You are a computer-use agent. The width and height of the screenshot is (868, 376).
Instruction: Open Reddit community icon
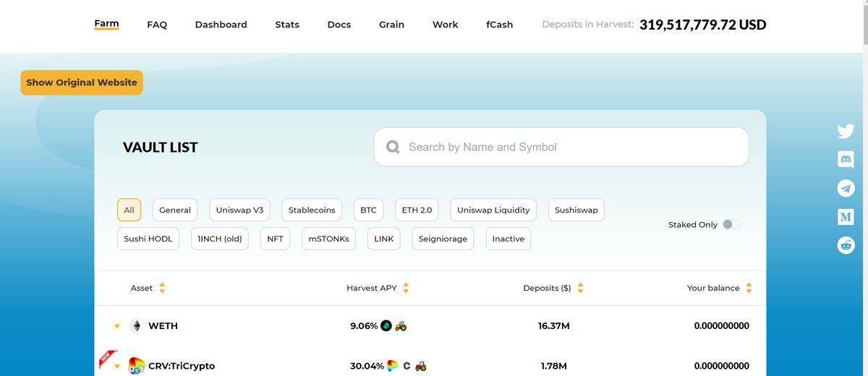pos(846,244)
